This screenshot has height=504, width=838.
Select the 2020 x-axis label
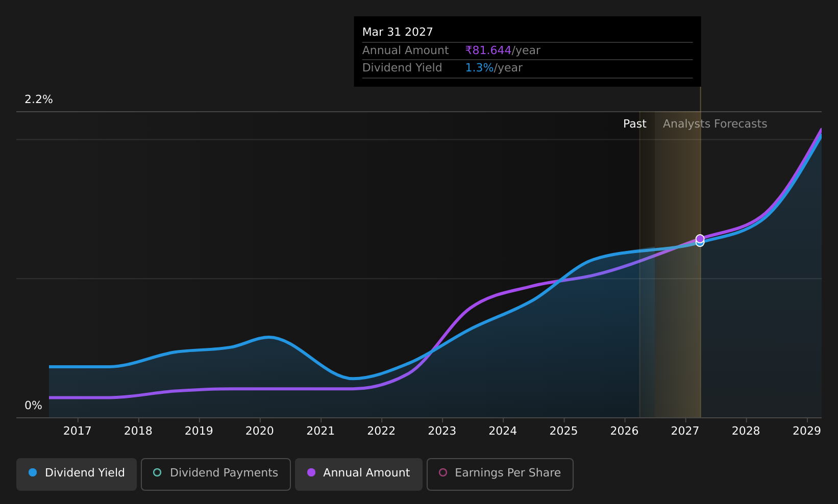pos(259,431)
